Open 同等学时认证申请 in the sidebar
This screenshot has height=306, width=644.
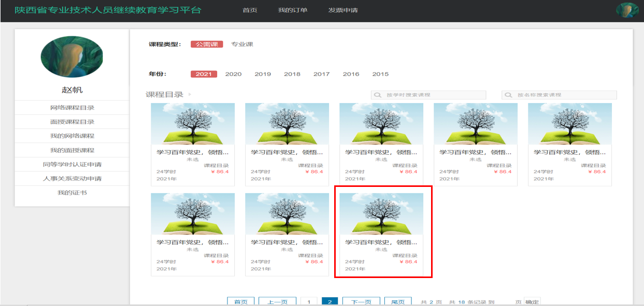(72, 165)
